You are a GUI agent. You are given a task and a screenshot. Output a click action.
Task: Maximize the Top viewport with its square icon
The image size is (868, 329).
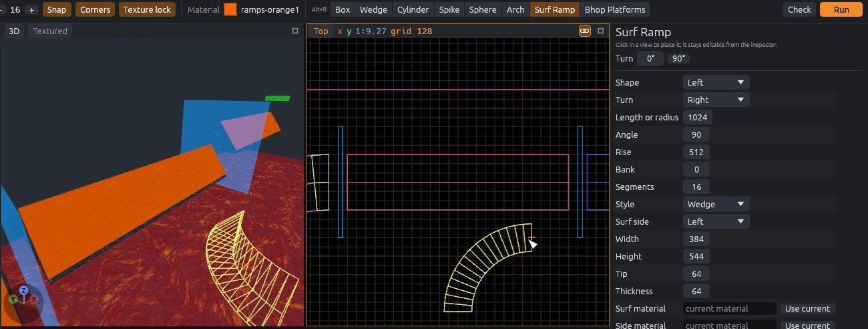601,31
